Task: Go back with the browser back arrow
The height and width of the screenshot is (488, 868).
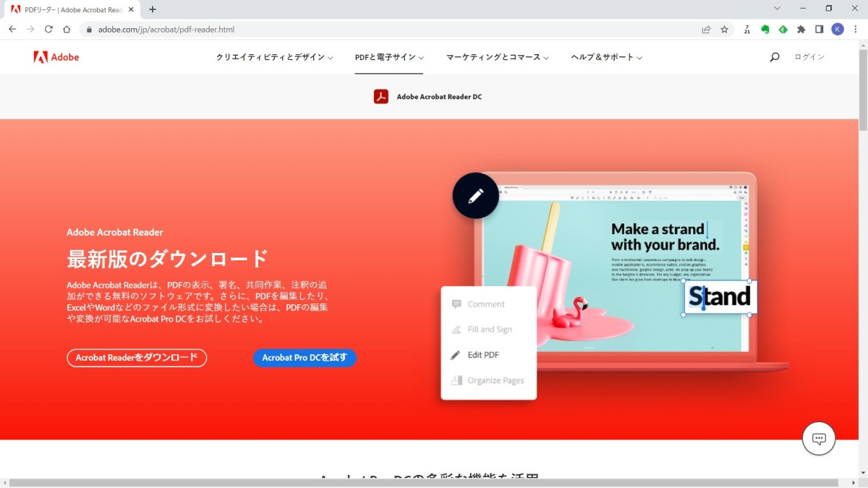Action: tap(12, 30)
